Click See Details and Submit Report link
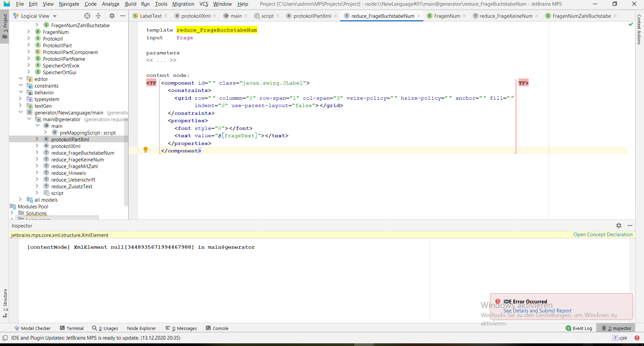Screen dimensions: 644x346 tap(537, 311)
